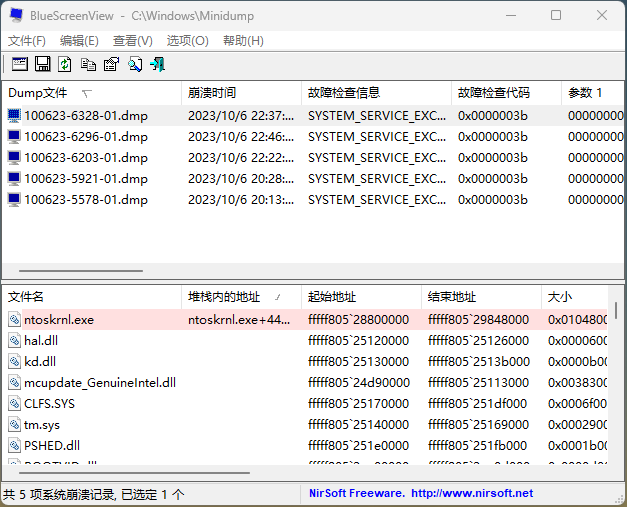Viewport: 627px width, 507px height.
Task: Click the file icon beside ntoskrnl.exe
Action: tap(14, 319)
